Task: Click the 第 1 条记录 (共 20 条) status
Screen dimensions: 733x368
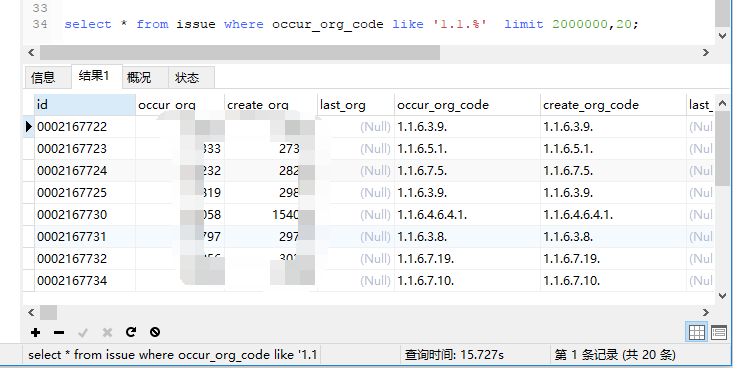Action: click(615, 355)
